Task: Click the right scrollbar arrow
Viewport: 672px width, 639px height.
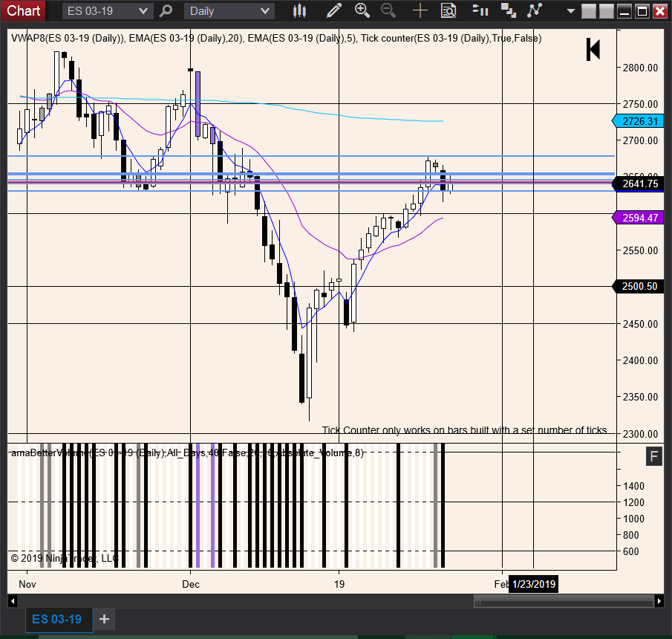Action: pos(659,601)
